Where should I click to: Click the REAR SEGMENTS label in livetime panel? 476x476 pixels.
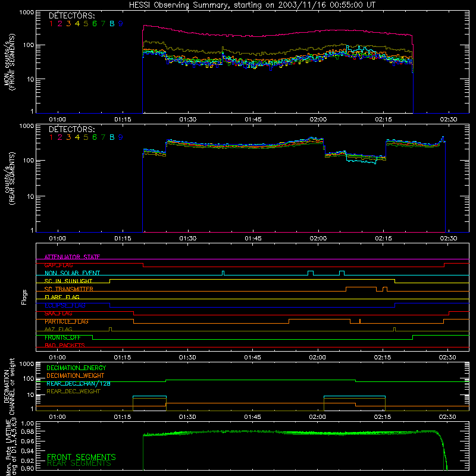coord(79,464)
